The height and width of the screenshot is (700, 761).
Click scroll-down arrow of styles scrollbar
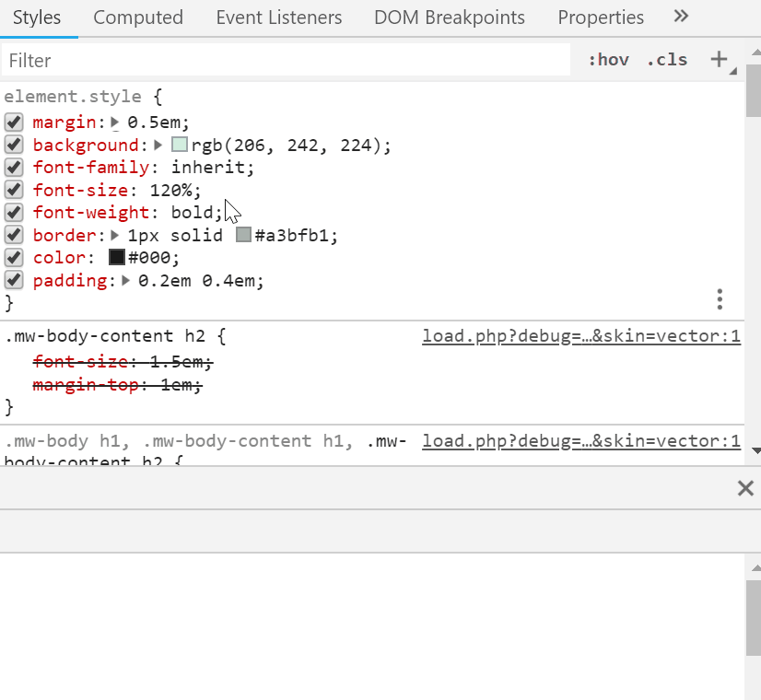753,450
